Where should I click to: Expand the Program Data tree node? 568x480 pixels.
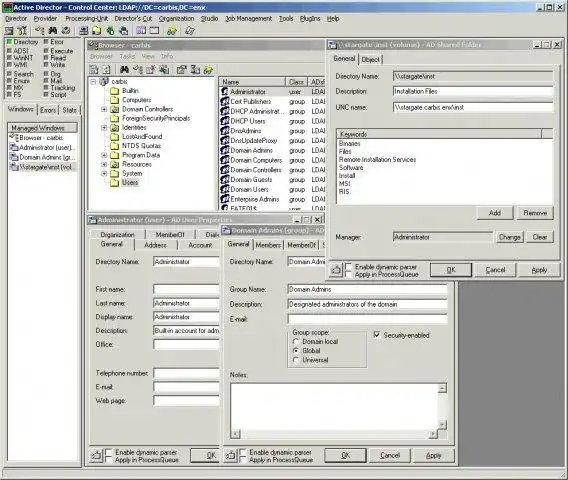click(x=104, y=155)
